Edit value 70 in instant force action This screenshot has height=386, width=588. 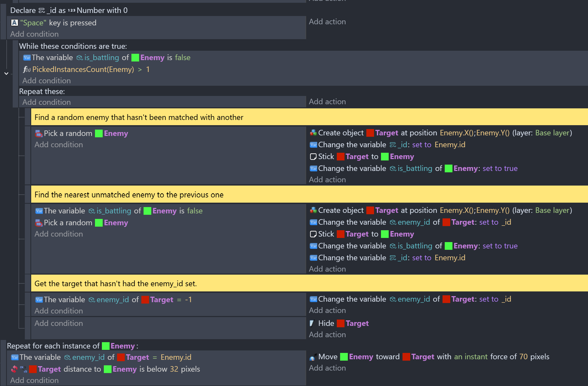pos(523,357)
